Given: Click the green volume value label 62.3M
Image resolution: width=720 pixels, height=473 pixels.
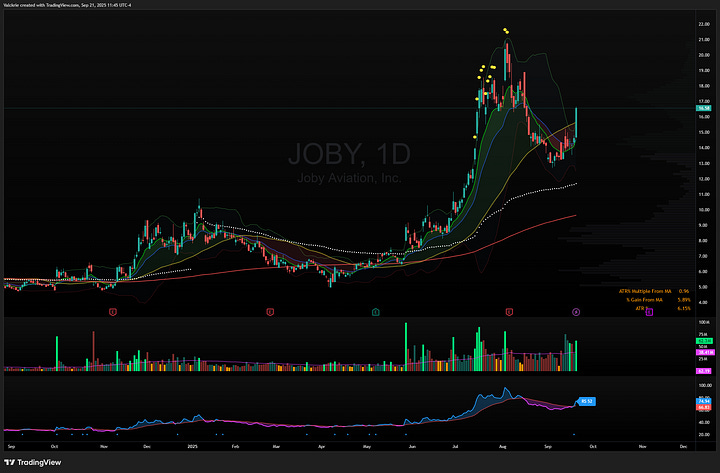Looking at the screenshot, I should [x=704, y=341].
